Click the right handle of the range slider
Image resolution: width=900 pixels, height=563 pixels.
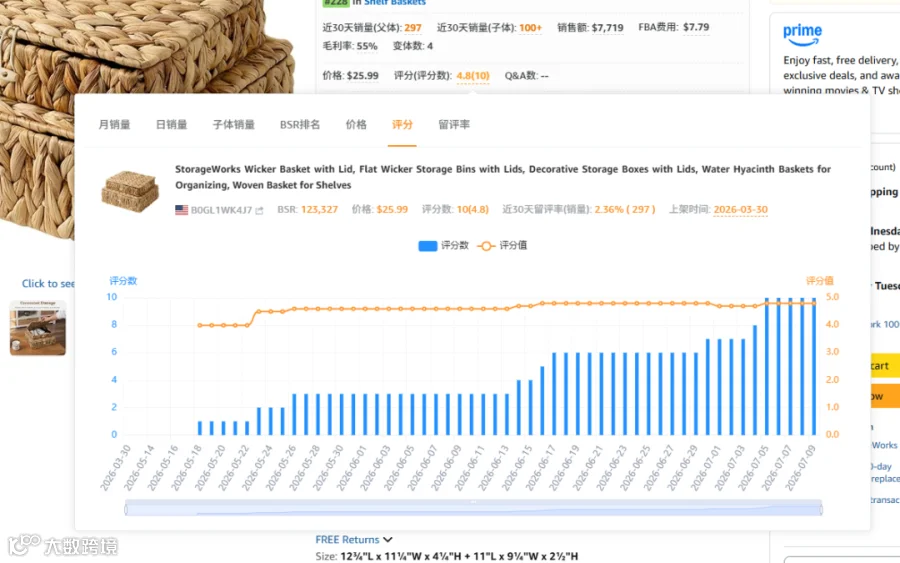pos(822,508)
